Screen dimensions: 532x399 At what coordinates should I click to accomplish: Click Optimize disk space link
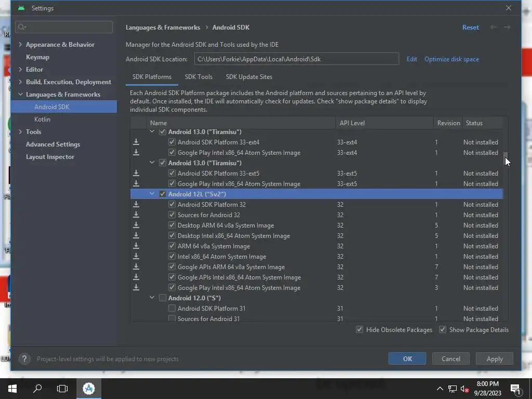[x=451, y=59]
